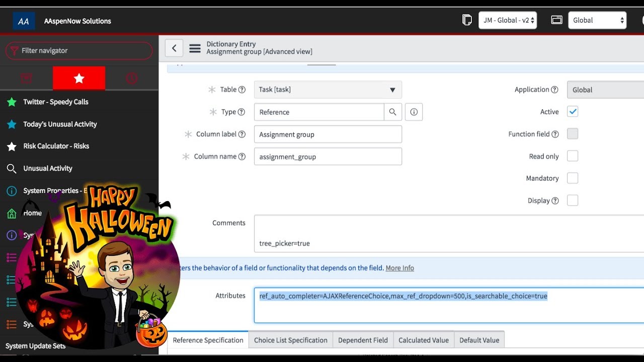Open the Global application scope dropdown
This screenshot has width=644, height=362.
597,20
